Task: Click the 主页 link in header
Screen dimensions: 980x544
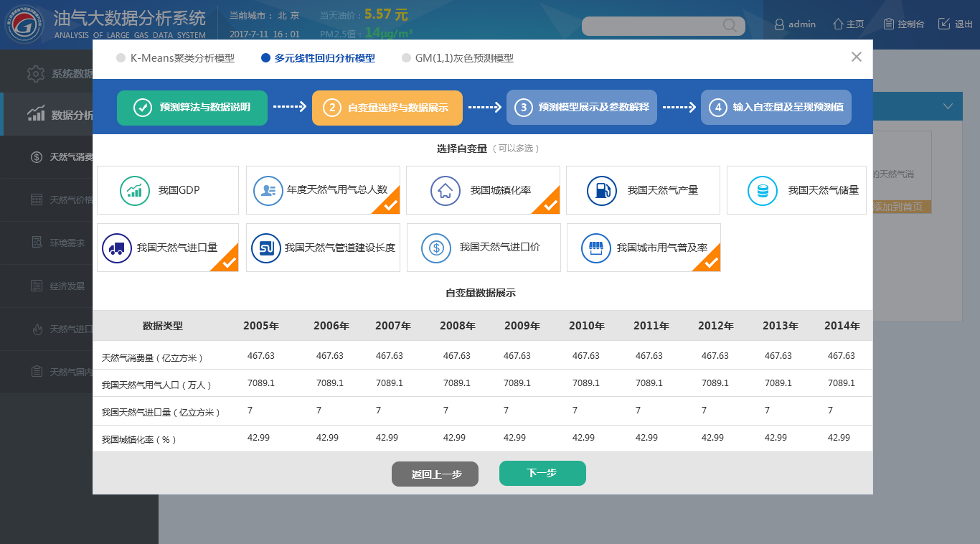Action: click(x=855, y=24)
